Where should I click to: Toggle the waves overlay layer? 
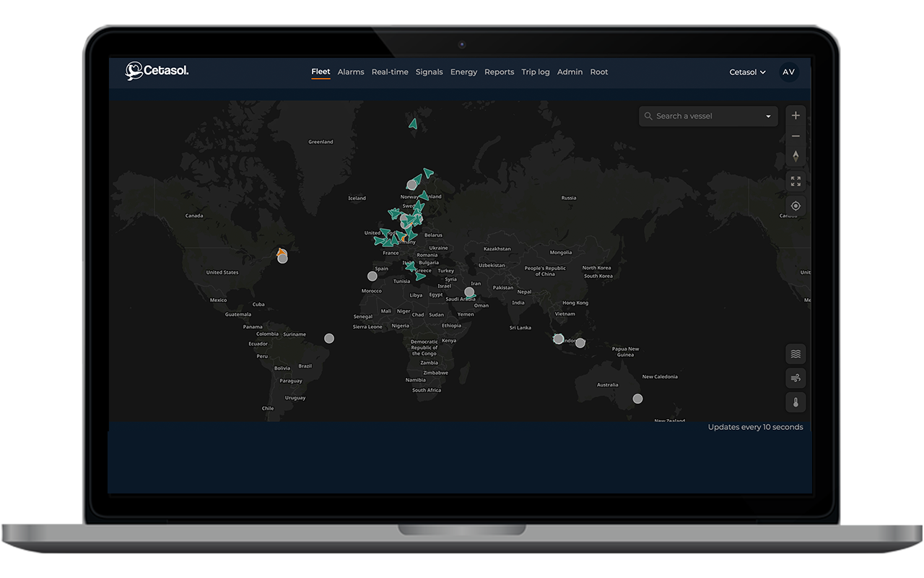[796, 354]
